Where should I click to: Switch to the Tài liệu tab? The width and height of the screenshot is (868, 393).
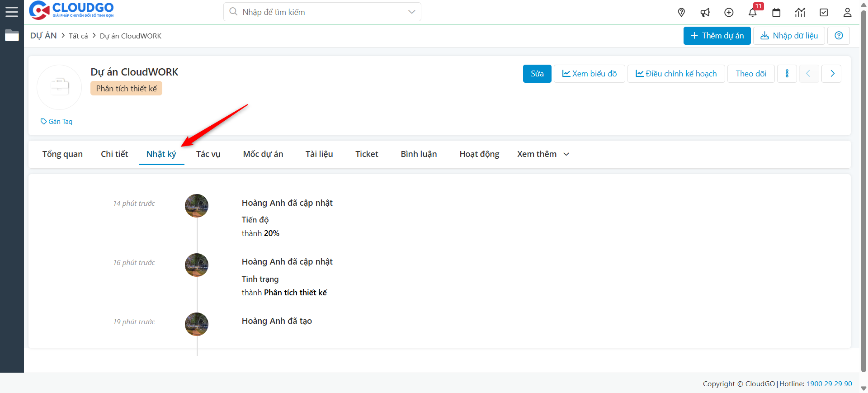(x=319, y=154)
